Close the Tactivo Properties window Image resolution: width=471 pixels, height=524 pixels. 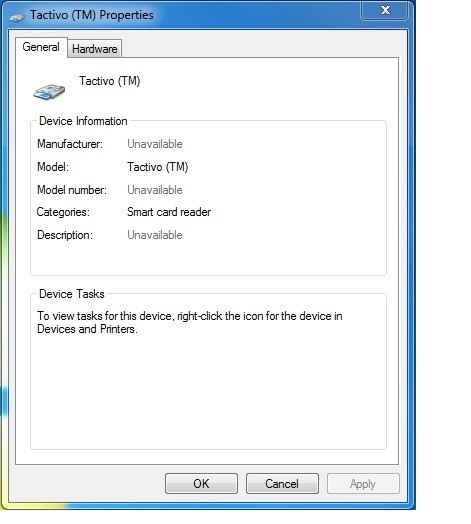(x=385, y=10)
